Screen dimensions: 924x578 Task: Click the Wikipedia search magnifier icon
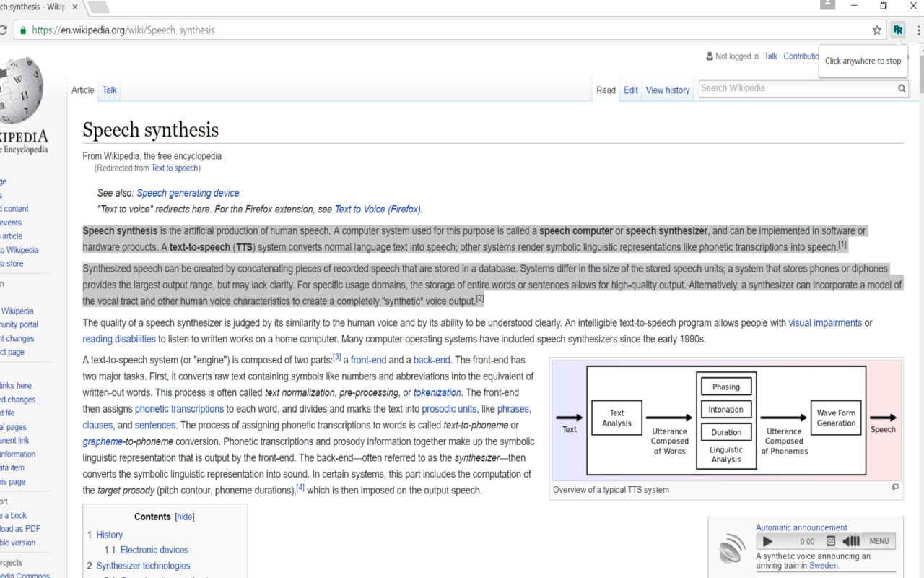click(x=902, y=89)
